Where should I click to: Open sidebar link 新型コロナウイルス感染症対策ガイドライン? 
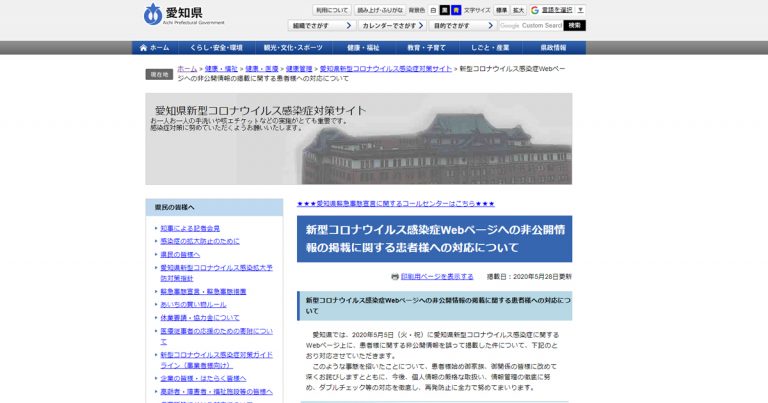point(216,360)
